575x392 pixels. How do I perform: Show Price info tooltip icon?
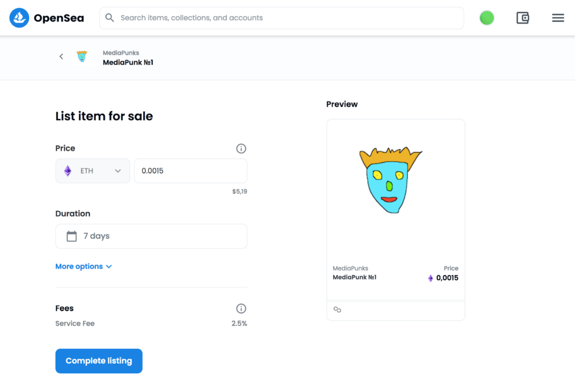point(241,149)
